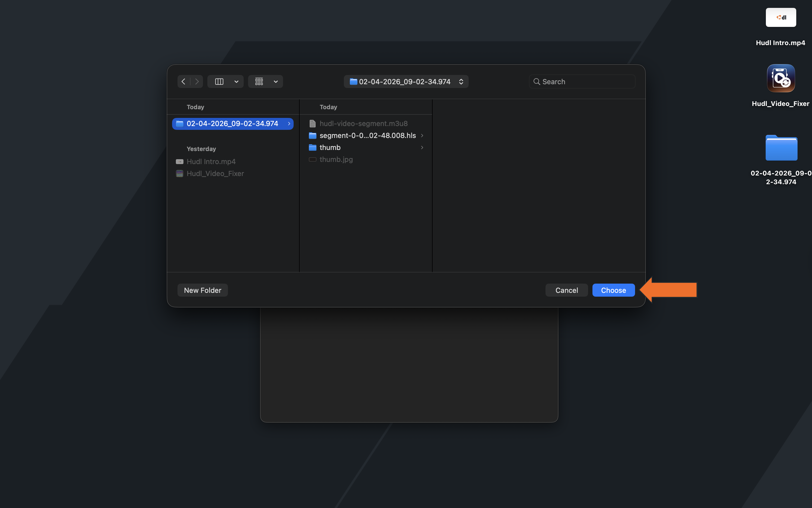The image size is (812, 508).
Task: Select the thumb folder
Action: 330,148
